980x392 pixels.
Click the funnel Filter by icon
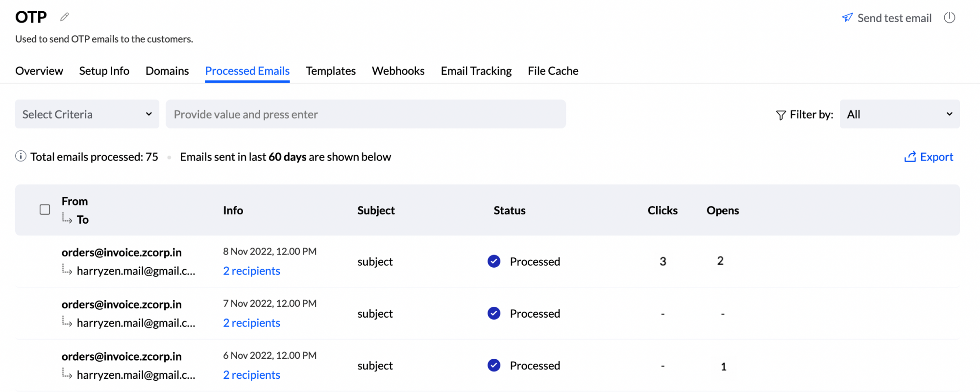(x=781, y=115)
